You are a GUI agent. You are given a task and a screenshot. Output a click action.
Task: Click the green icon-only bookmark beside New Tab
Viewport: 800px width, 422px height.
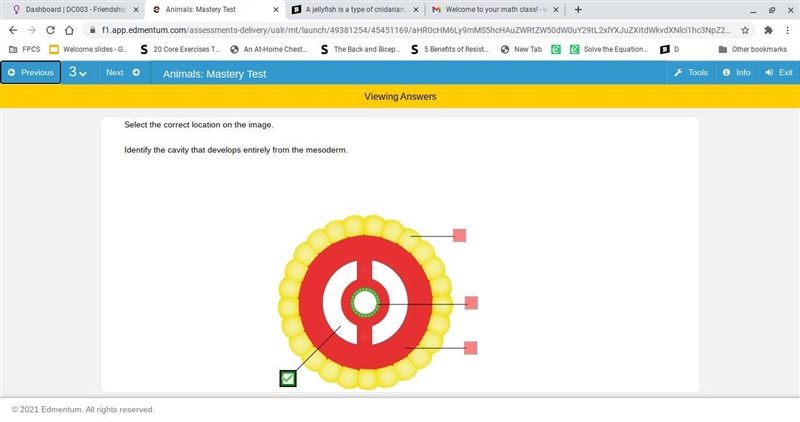[x=556, y=49]
